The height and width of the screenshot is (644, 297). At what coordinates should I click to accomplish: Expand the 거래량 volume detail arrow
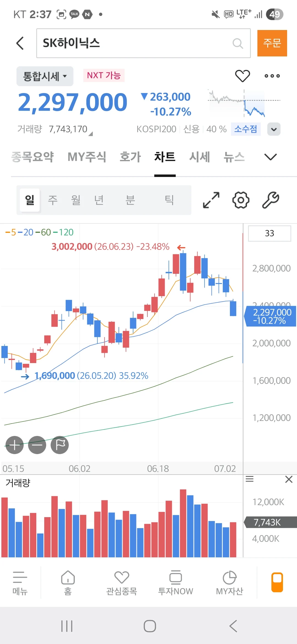click(x=91, y=134)
